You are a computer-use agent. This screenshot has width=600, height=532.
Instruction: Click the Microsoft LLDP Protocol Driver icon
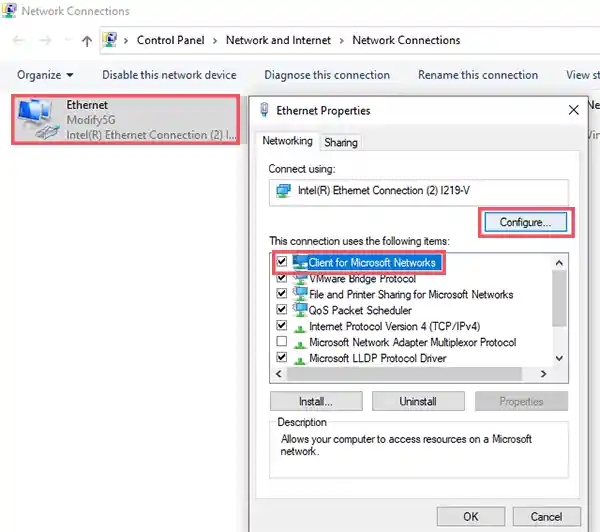300,360
